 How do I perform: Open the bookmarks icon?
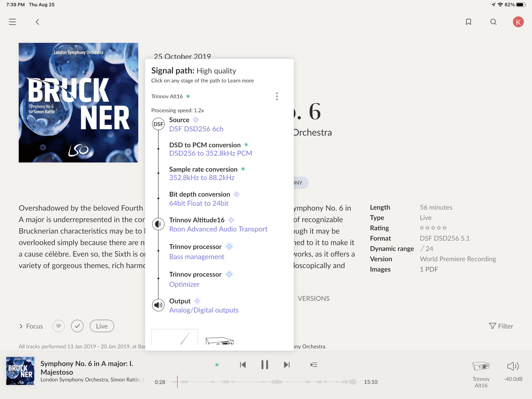(468, 22)
